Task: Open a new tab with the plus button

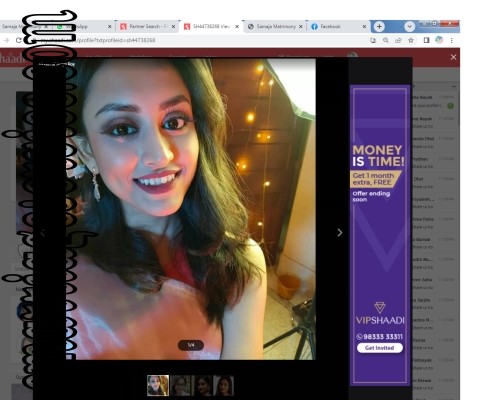Action: 379,26
